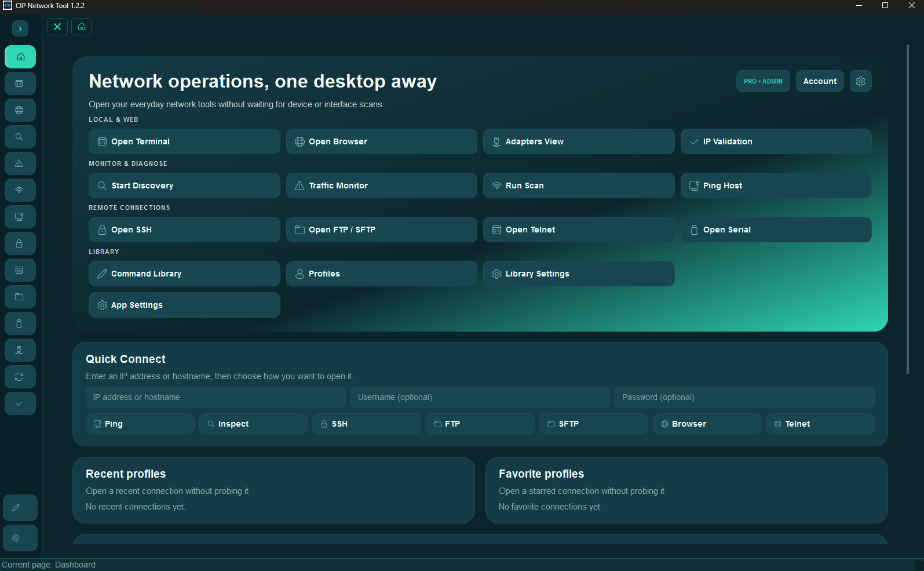Launch Open Browser
Image resolution: width=924 pixels, height=571 pixels.
click(382, 141)
